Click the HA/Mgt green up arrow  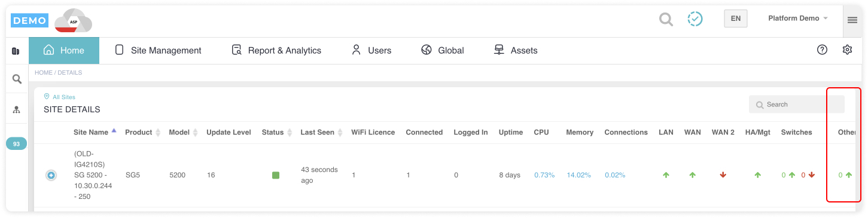pos(757,175)
